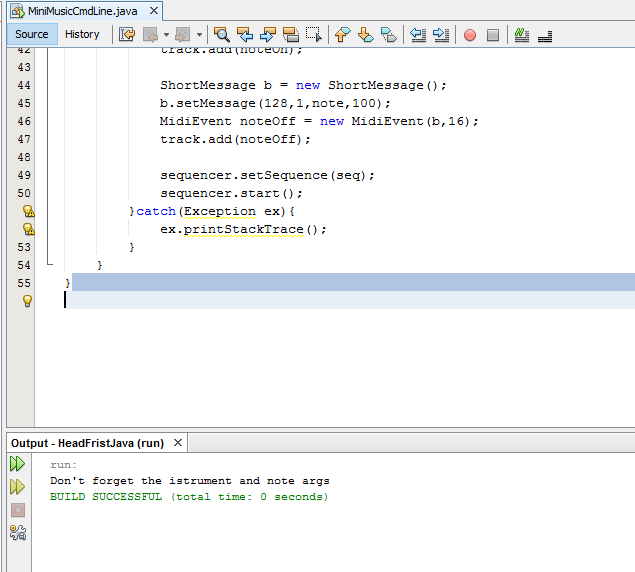Toggle Highlight Search in the editor toolbar
Image resolution: width=635 pixels, height=572 pixels.
coord(291,34)
